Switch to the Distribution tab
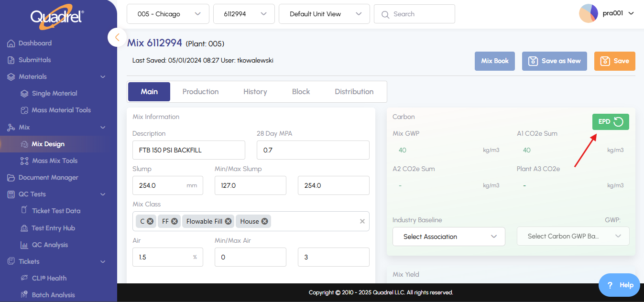Viewport: 644px width, 302px height. click(354, 92)
